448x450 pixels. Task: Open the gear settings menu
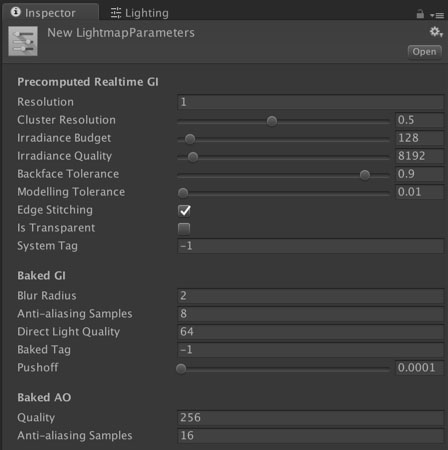[436, 32]
